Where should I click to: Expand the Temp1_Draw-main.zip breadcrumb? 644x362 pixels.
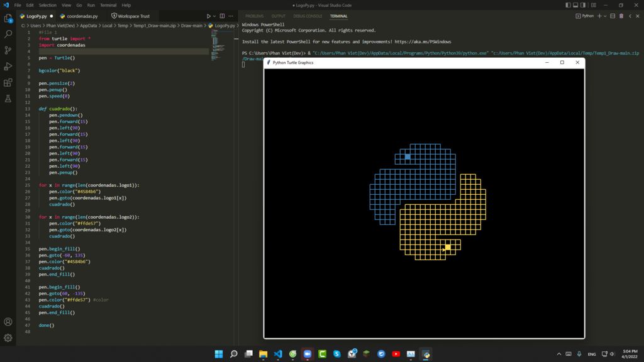155,25
